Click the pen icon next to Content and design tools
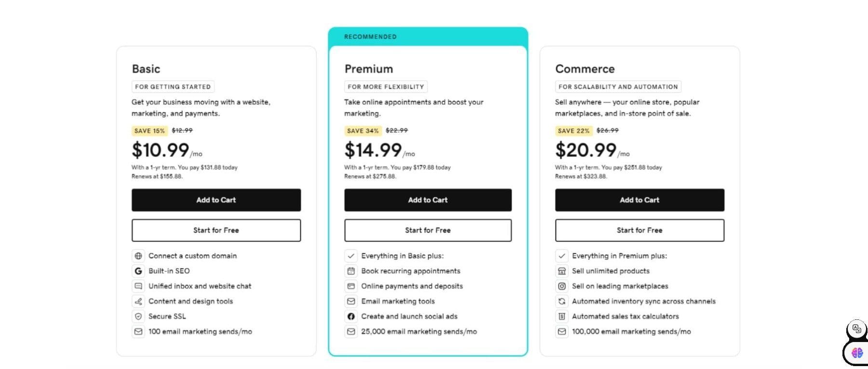 [138, 301]
